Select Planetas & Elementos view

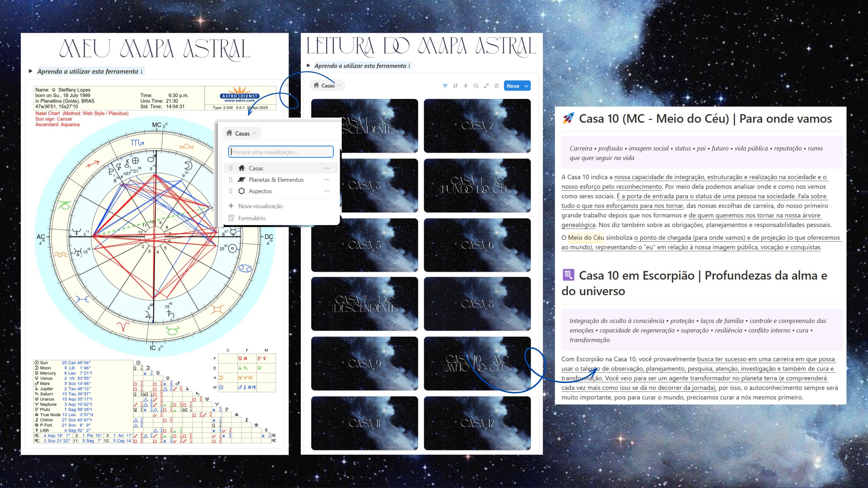(x=276, y=180)
